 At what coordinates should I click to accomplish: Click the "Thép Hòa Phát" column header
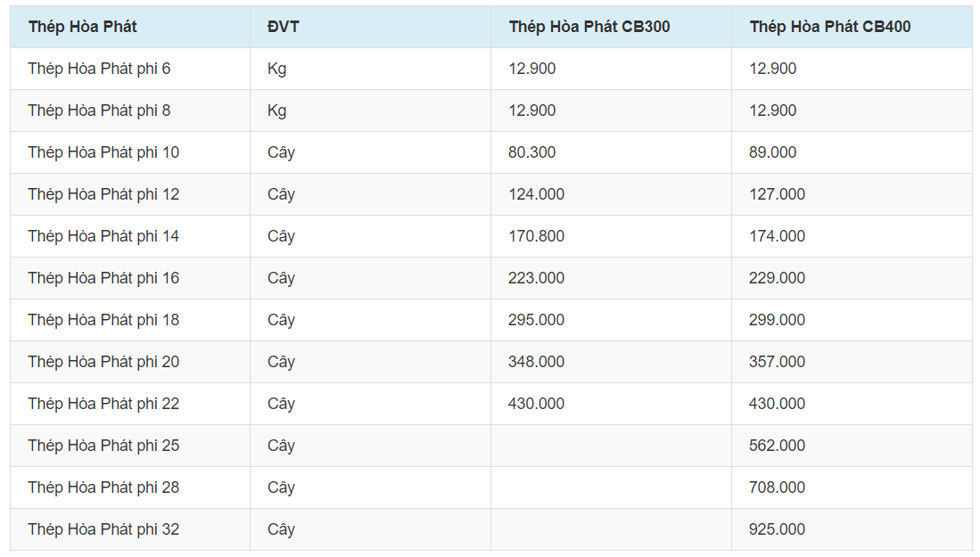(83, 27)
